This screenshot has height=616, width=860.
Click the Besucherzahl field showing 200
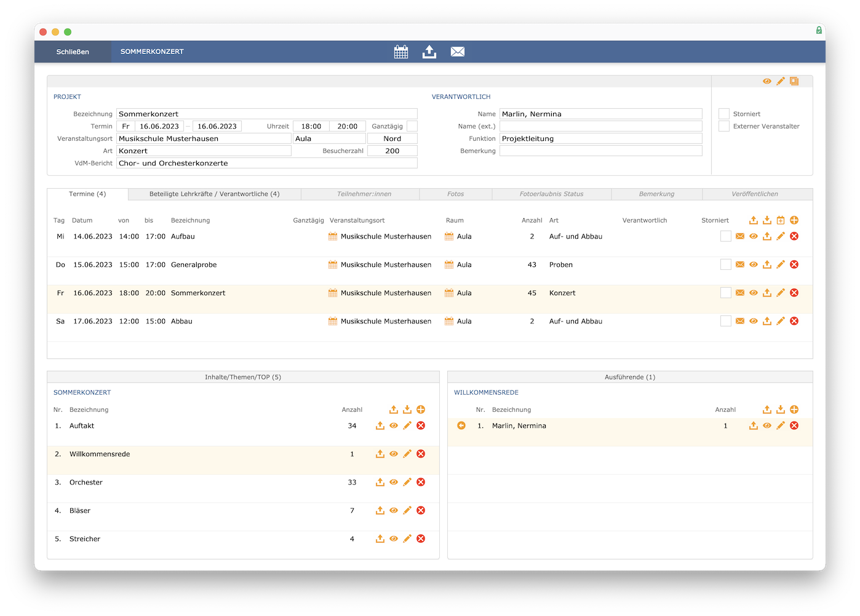pos(392,151)
